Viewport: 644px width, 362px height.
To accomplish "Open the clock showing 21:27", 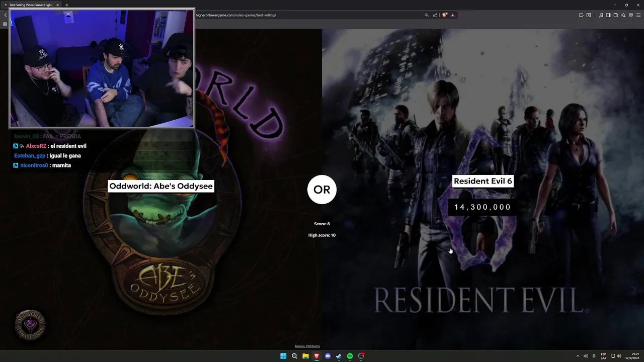I will [x=633, y=356].
